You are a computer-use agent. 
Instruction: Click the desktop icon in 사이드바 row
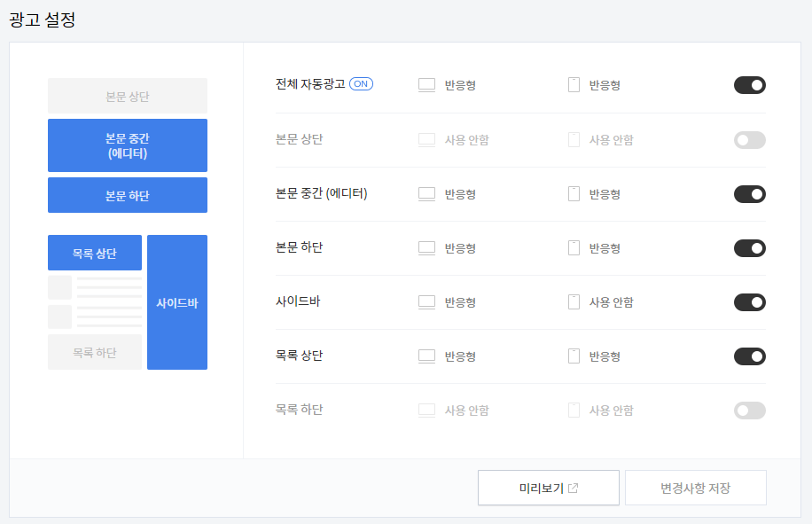click(x=426, y=301)
